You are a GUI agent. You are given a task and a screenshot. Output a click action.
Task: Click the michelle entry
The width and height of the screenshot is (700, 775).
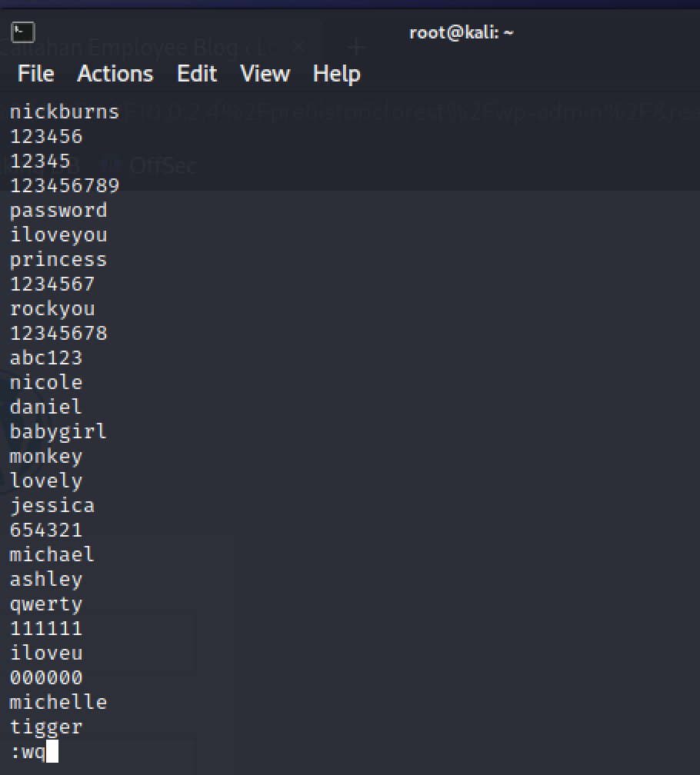(58, 703)
